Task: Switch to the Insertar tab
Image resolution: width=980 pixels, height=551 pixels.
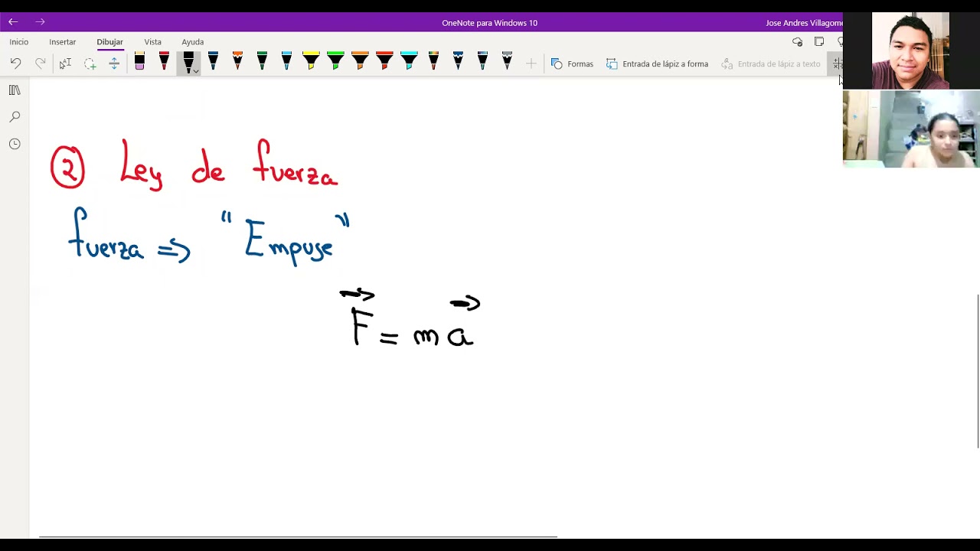Action: [x=63, y=42]
